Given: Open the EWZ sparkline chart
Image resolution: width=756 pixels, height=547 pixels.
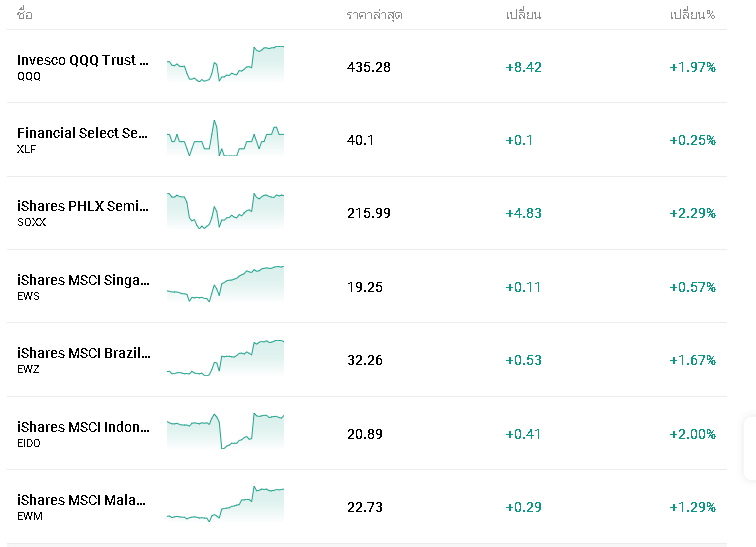Looking at the screenshot, I should (x=225, y=358).
